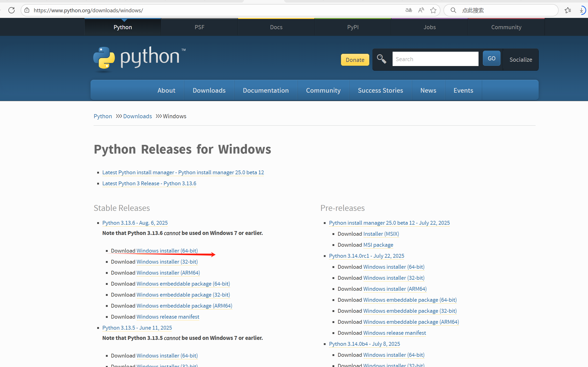Open Latest Python 3 Release - Python 3.13.6 link
The image size is (588, 367).
tap(149, 183)
